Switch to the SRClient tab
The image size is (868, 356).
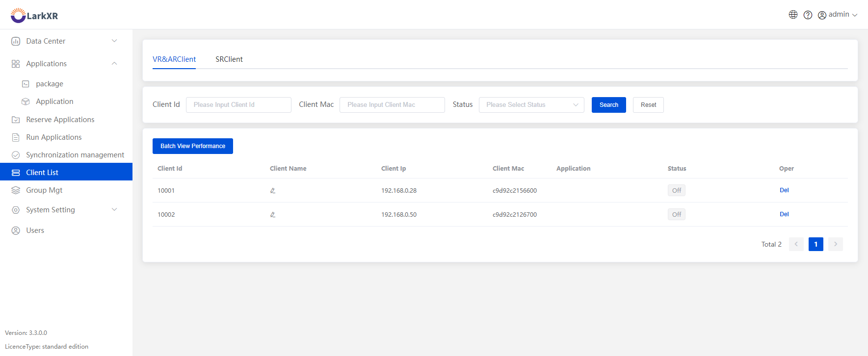tap(229, 59)
